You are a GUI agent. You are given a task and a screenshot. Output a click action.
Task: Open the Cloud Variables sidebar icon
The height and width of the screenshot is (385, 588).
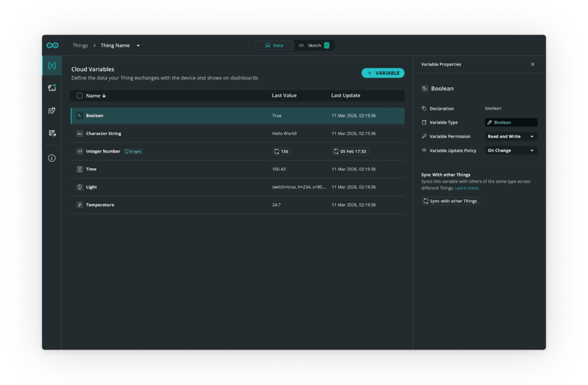[x=52, y=66]
